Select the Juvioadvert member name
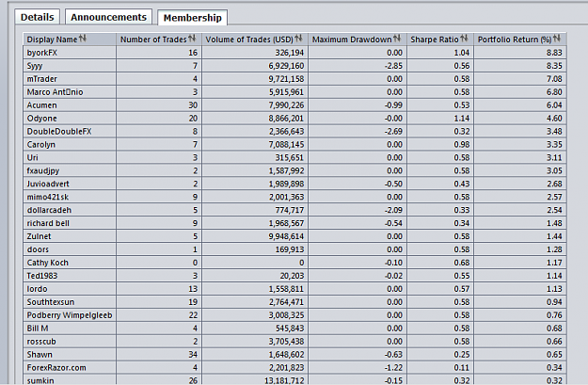 point(48,184)
